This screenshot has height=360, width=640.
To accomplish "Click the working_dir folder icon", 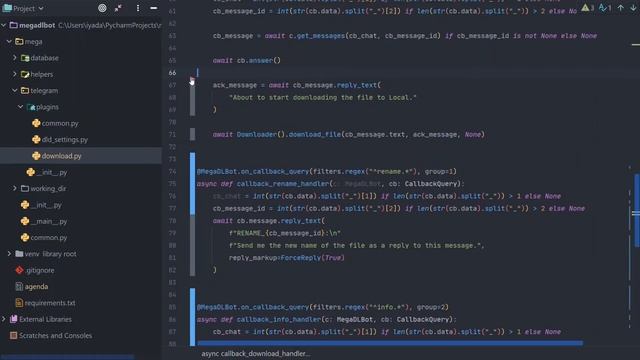I will [x=25, y=189].
